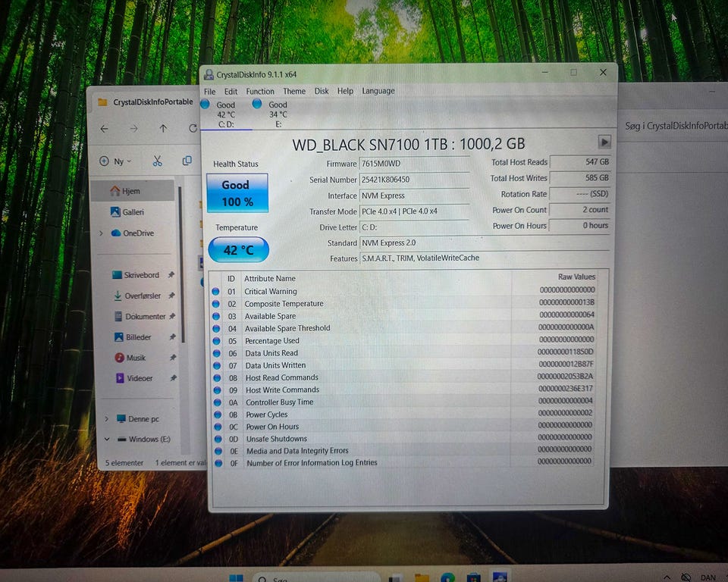Screen dimensions: 728x582
Task: Click the Back arrow in File Explorer
Action: 105,129
